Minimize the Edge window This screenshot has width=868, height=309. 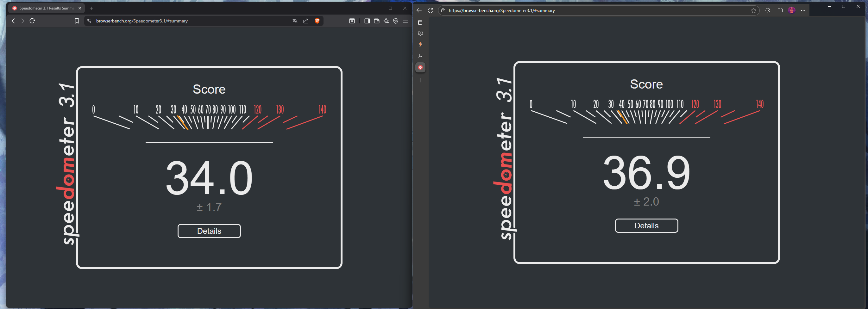pos(829,6)
